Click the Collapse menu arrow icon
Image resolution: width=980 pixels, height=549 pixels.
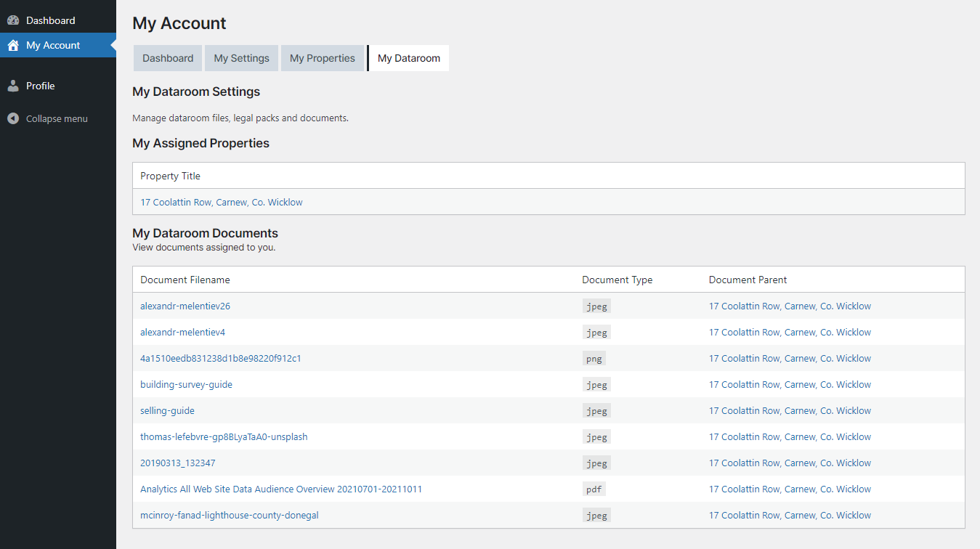point(13,118)
